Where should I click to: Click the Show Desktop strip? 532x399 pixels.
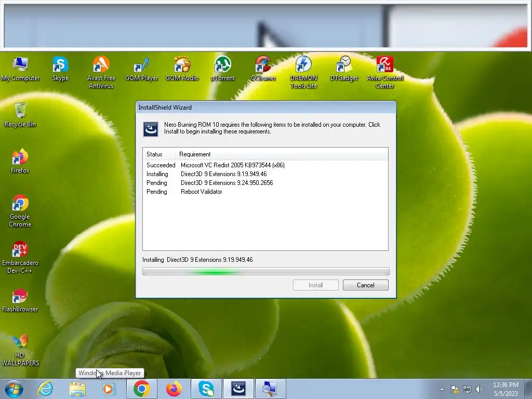coord(528,389)
